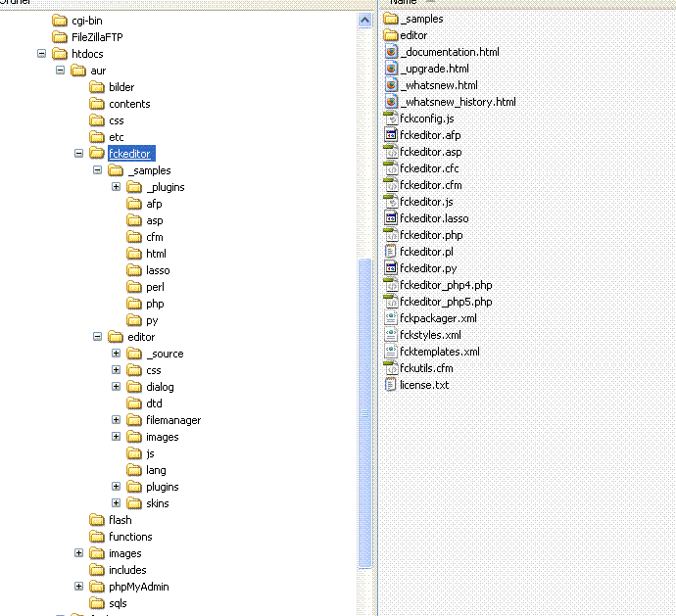676x616 pixels.
Task: Collapse the fckeditor folder tree node
Action: click(79, 154)
